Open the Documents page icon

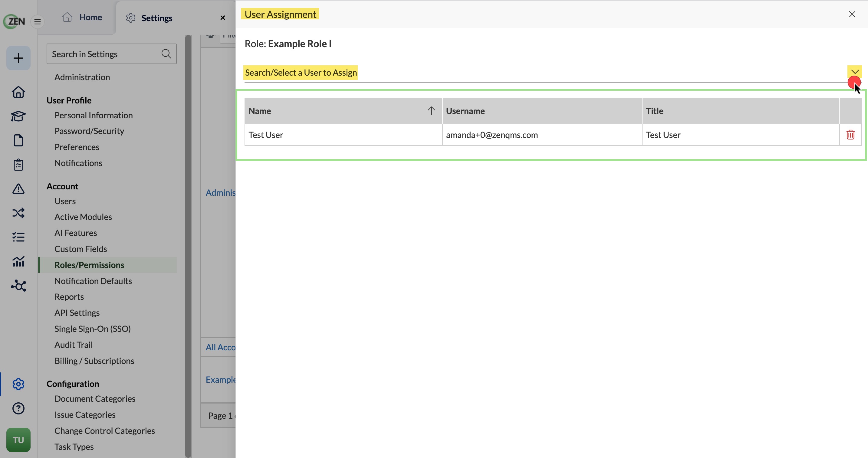pyautogui.click(x=18, y=140)
